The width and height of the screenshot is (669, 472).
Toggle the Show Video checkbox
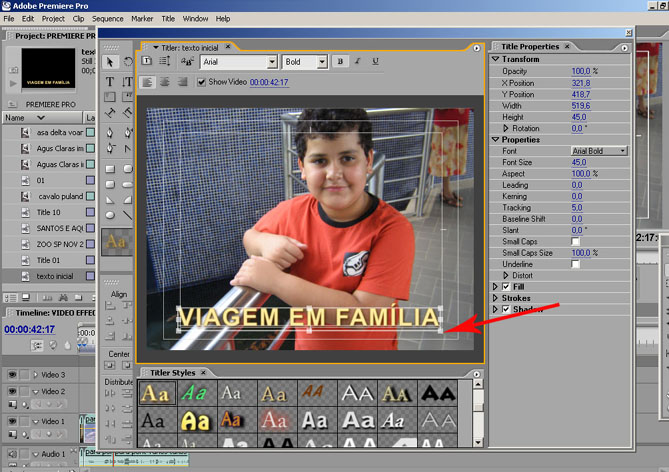[201, 82]
